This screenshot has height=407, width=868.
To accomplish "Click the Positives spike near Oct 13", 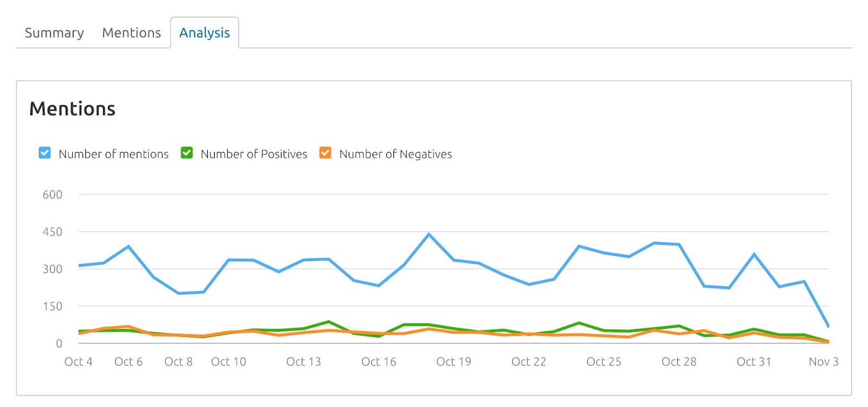I will [328, 321].
